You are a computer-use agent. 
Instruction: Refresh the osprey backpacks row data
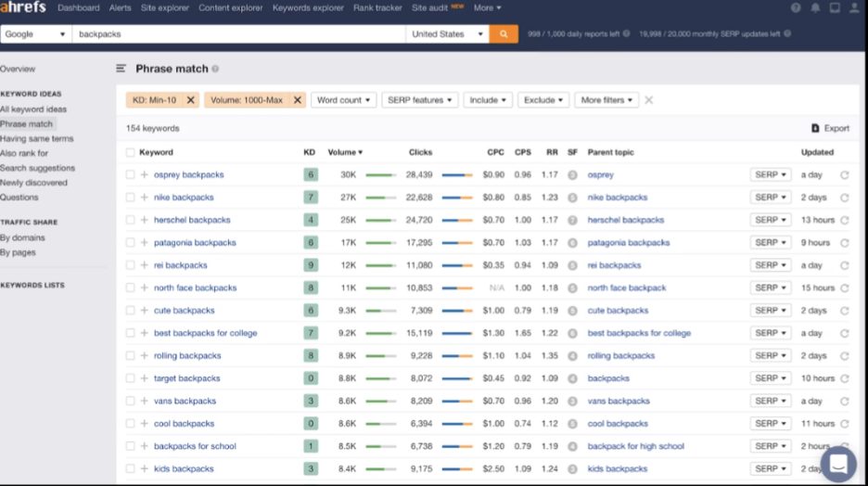pos(844,175)
